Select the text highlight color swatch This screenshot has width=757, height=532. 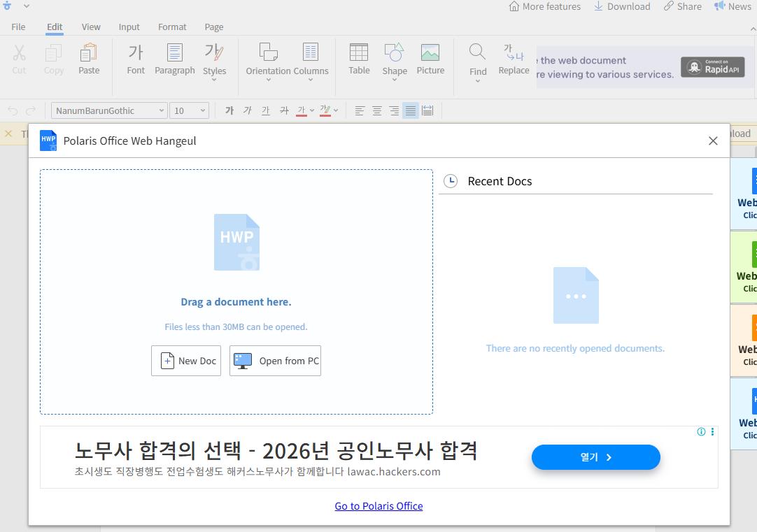pos(324,110)
